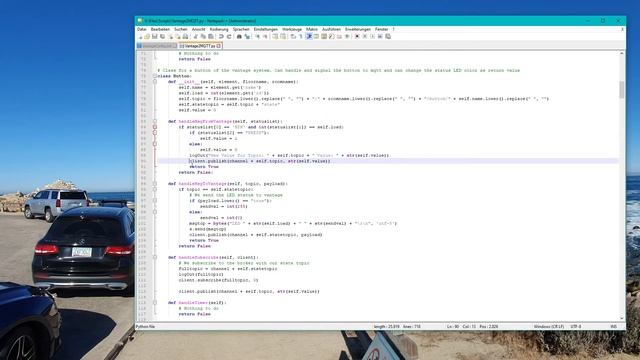This screenshot has height=360, width=640.
Task: Collapse the class Button fold marker
Action: (x=155, y=76)
